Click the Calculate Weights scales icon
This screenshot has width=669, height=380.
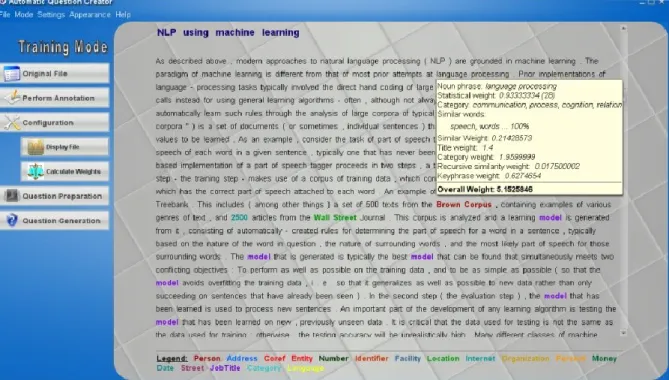coord(35,171)
